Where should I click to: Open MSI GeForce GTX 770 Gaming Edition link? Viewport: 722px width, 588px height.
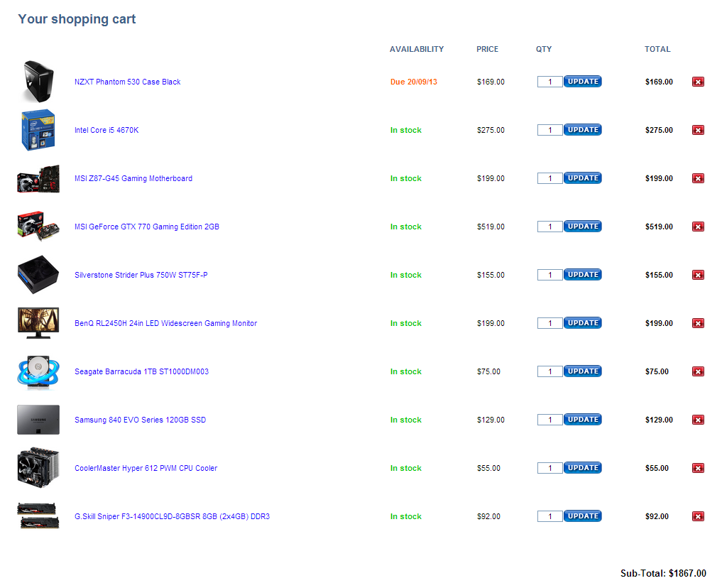pos(147,227)
